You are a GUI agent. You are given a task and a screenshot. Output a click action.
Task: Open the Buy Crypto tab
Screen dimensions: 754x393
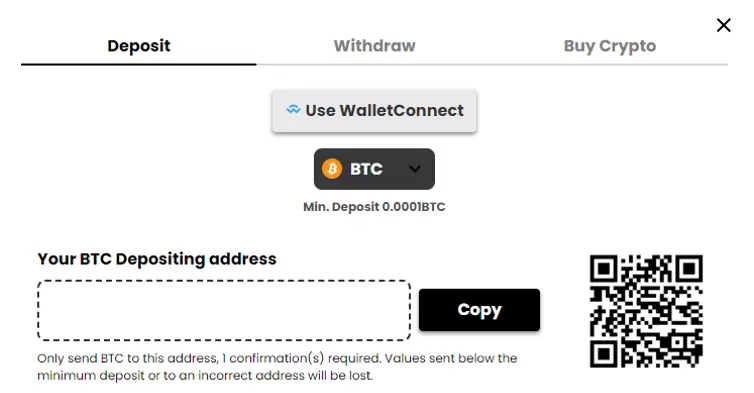pyautogui.click(x=610, y=46)
